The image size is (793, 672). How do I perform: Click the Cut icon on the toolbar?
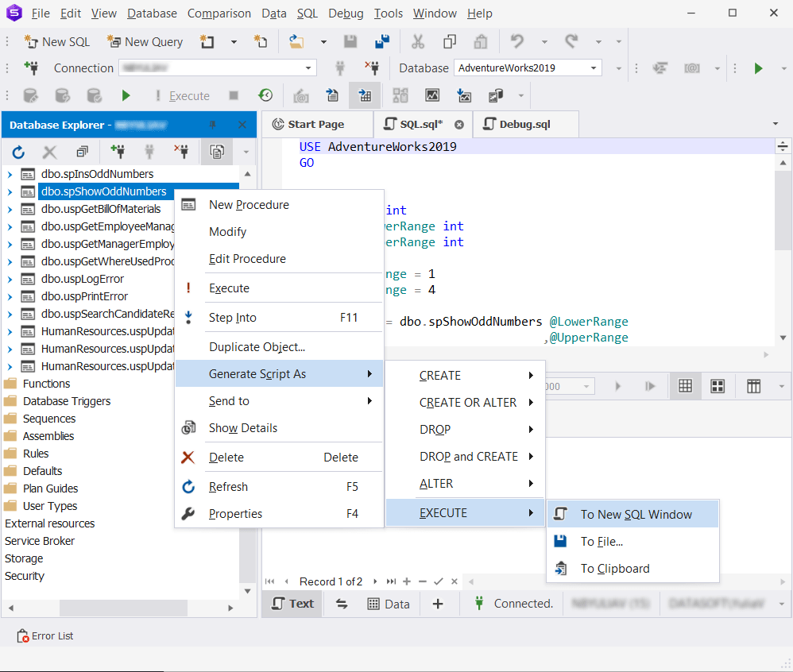(x=418, y=41)
